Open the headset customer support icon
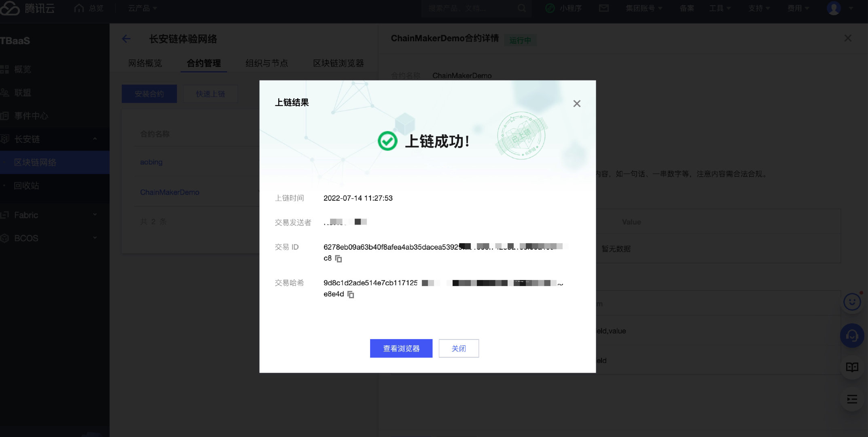This screenshot has width=868, height=437. click(852, 335)
